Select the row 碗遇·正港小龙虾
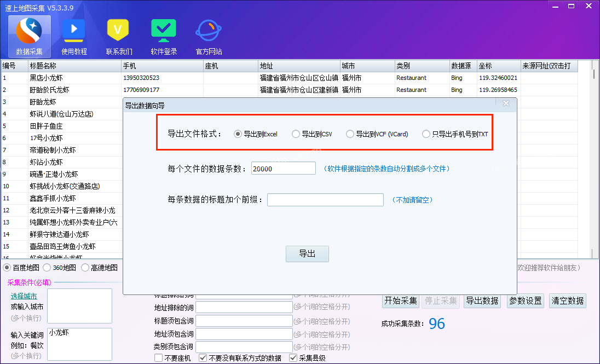Viewport: 600px width, 364px height. [61, 174]
